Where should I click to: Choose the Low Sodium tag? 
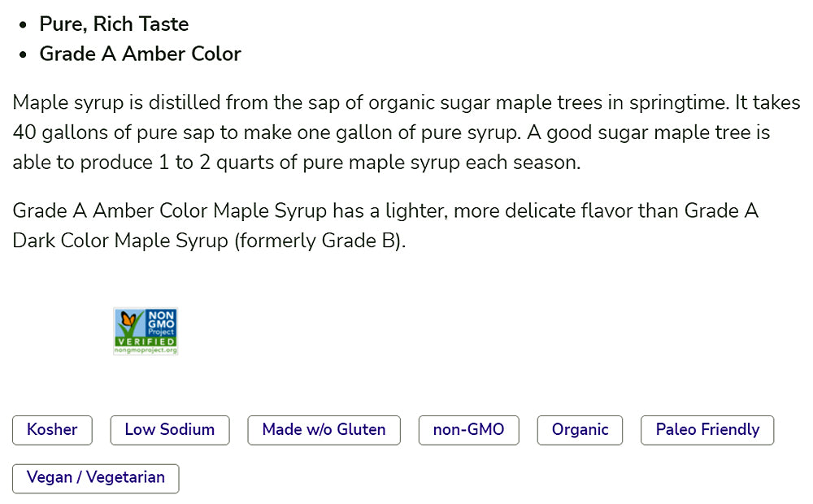pyautogui.click(x=170, y=430)
